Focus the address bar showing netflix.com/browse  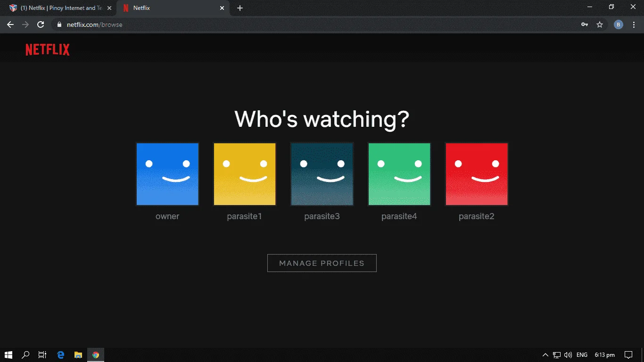316,25
